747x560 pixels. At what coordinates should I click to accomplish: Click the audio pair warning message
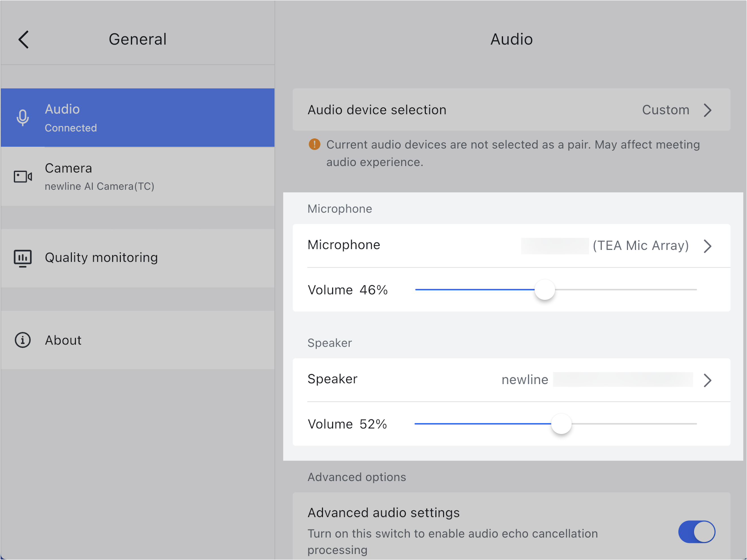coord(513,153)
